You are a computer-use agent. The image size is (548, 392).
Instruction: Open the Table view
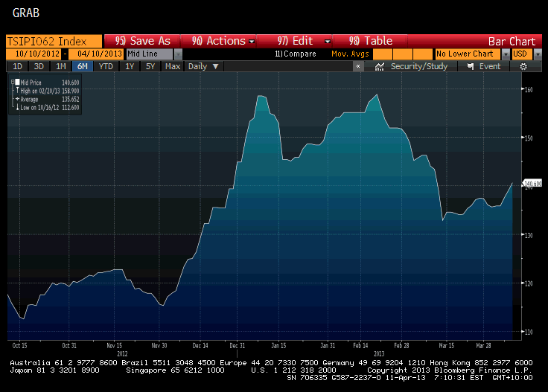370,41
